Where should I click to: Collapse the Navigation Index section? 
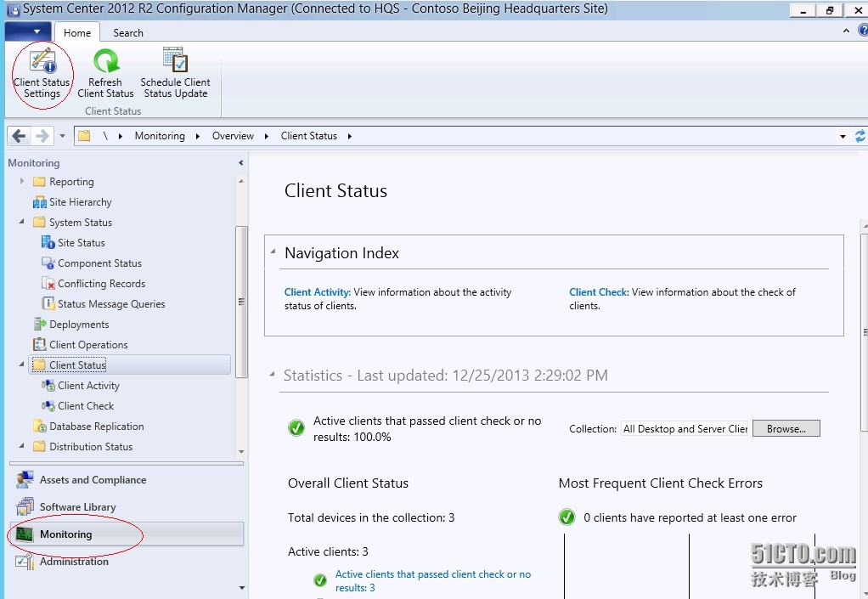pyautogui.click(x=273, y=251)
